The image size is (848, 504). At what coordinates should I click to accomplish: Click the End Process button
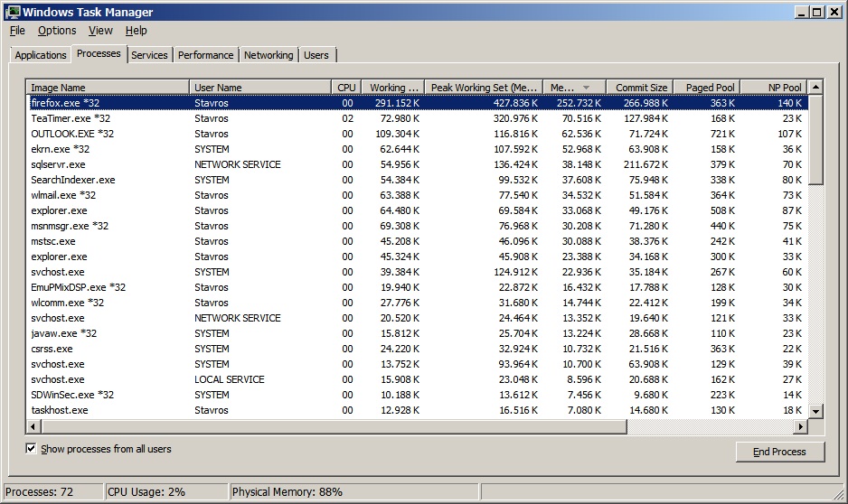[x=780, y=452]
